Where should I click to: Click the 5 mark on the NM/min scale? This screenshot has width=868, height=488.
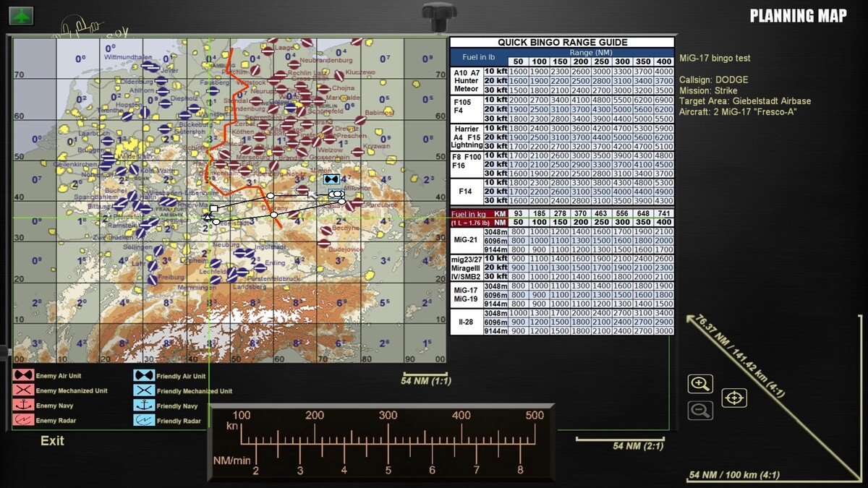coord(388,470)
